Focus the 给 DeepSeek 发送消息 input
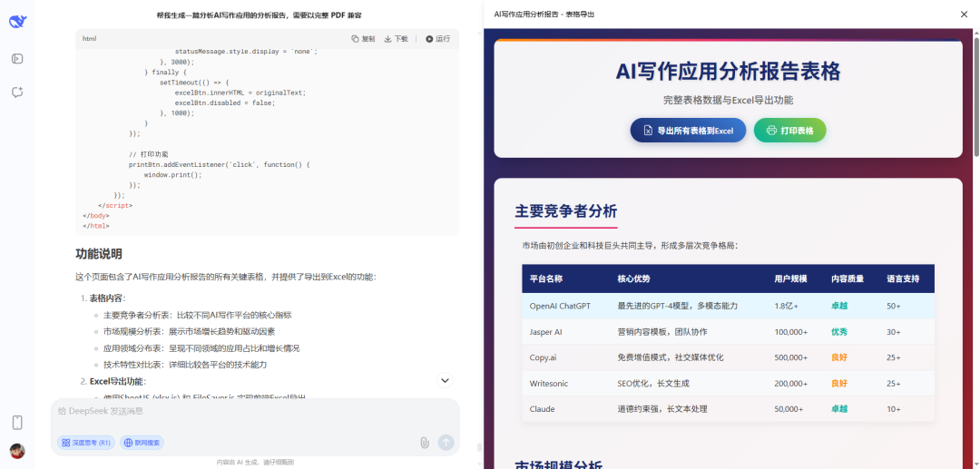Viewport: 980px width, 469px height. 255,411
